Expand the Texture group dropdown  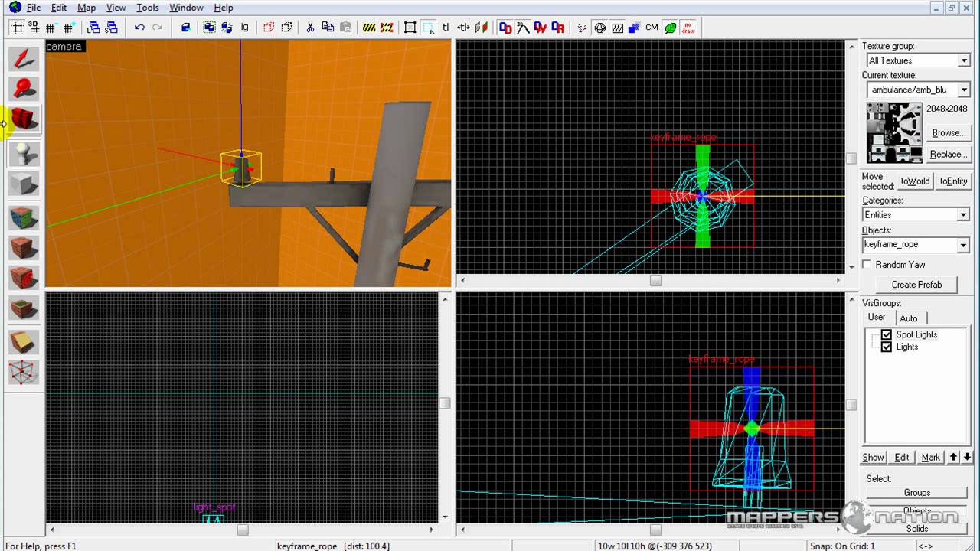point(964,60)
